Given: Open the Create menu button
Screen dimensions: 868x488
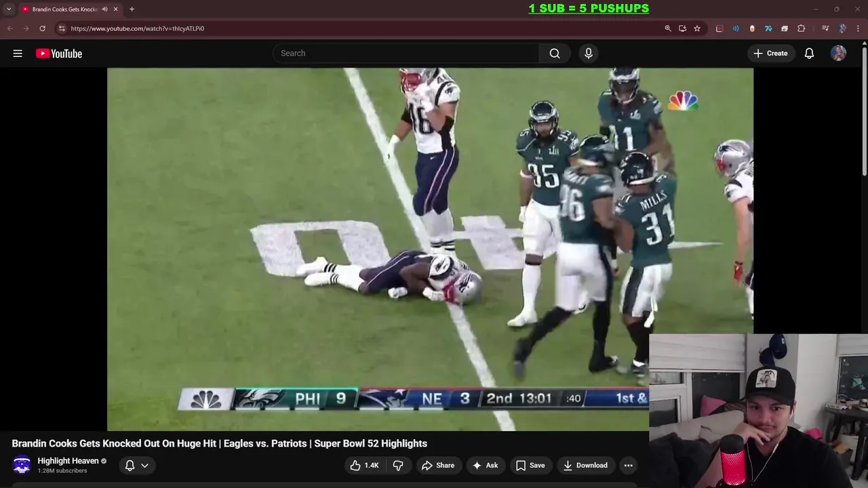Looking at the screenshot, I should (x=770, y=53).
